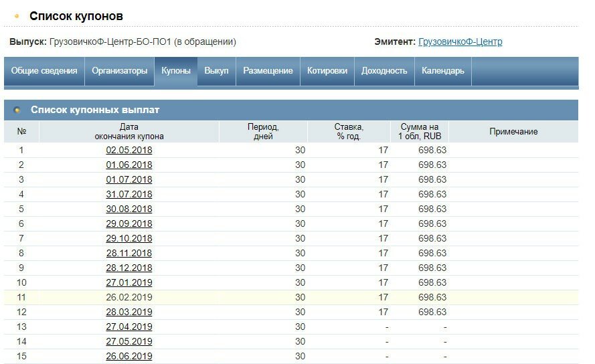Open the Доходность tab
Screen dimensions: 595x364
pos(384,71)
